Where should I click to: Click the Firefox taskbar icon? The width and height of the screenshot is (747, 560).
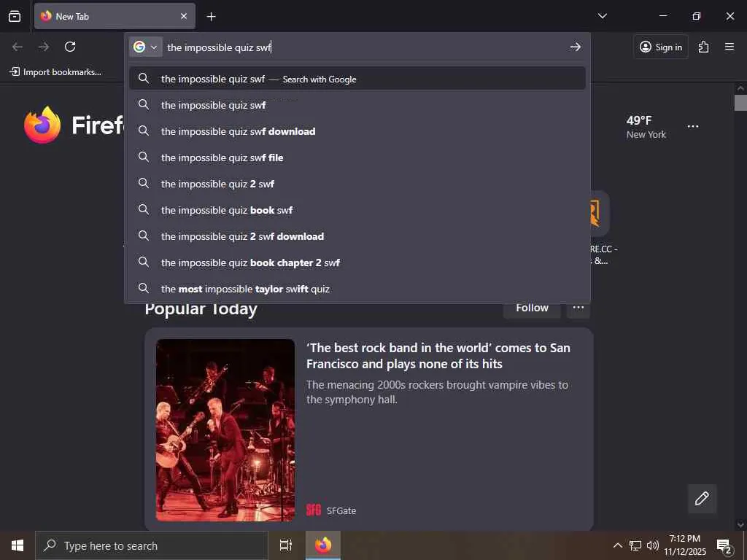[x=323, y=545]
